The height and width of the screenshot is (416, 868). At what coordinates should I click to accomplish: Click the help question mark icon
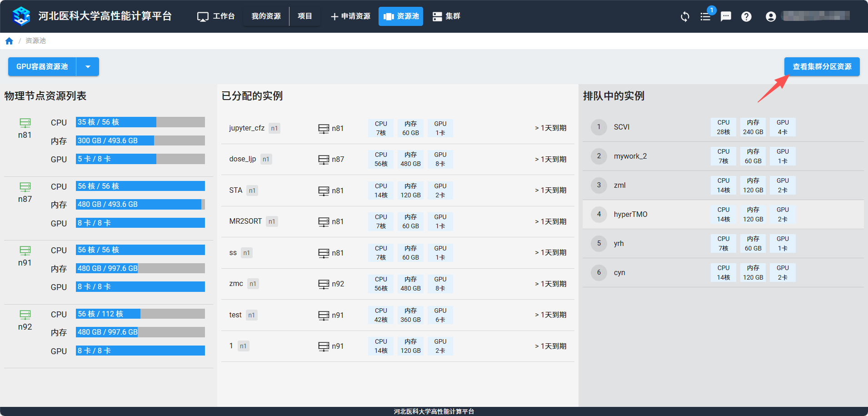pyautogui.click(x=746, y=17)
